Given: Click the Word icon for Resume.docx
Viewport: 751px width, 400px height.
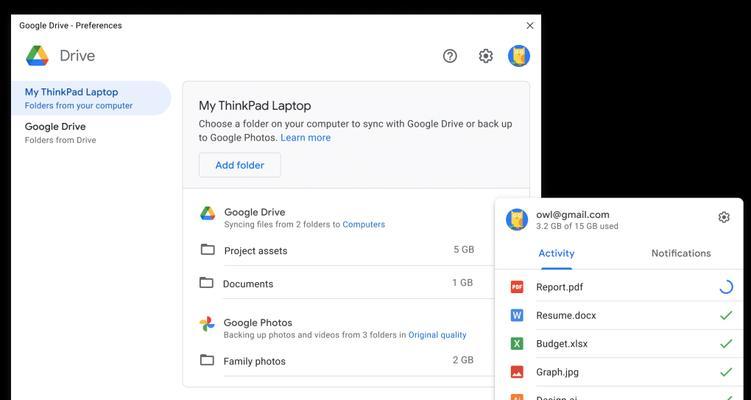Looking at the screenshot, I should coord(517,315).
